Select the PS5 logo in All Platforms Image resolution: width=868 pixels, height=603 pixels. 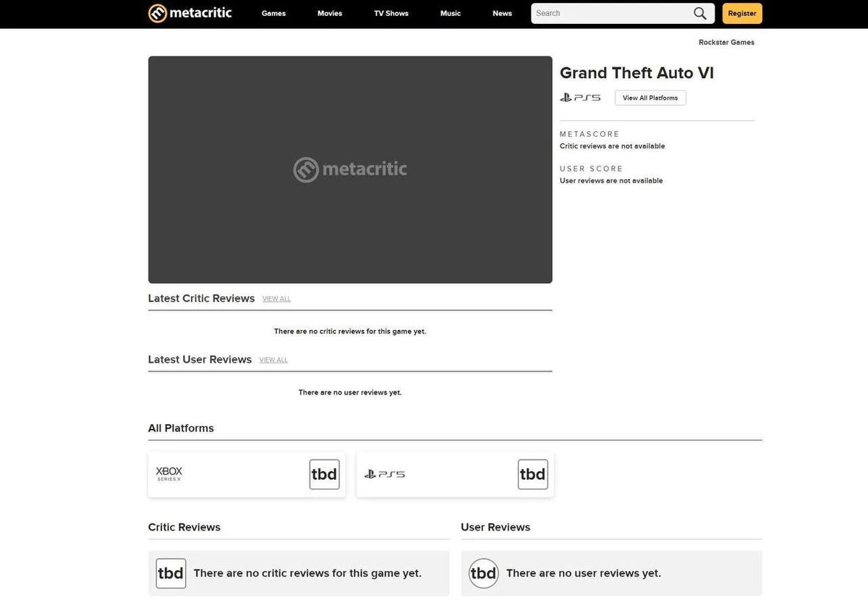pyautogui.click(x=384, y=474)
